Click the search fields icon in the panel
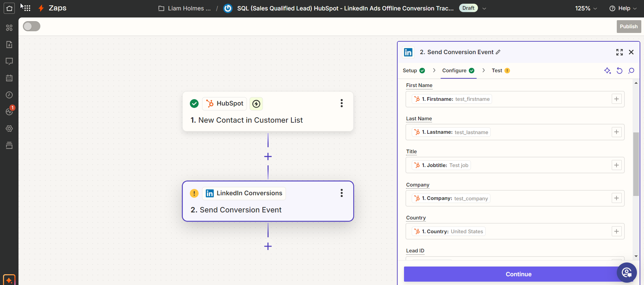 pos(631,71)
